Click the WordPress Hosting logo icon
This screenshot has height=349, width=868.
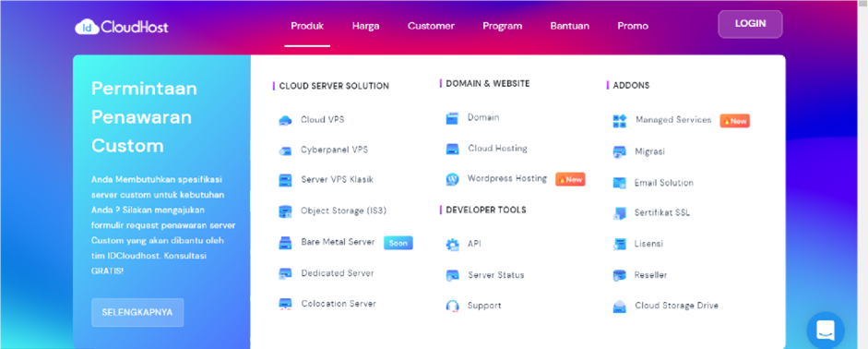click(452, 179)
